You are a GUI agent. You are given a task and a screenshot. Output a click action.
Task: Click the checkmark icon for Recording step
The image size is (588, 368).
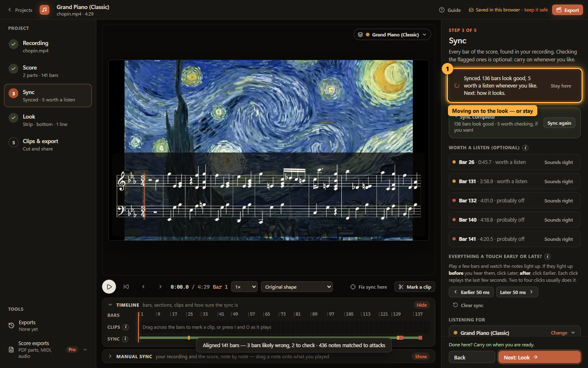point(13,44)
